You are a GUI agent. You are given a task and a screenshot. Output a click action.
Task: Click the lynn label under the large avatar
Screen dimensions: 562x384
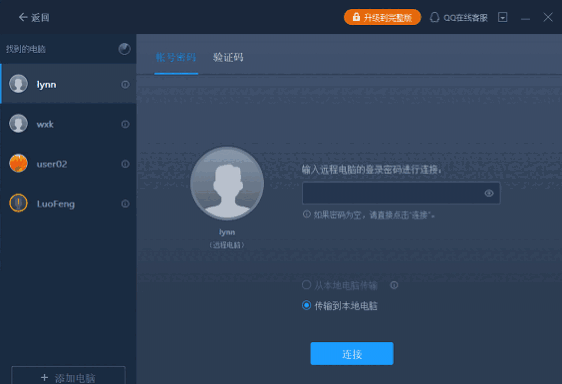tap(227, 232)
